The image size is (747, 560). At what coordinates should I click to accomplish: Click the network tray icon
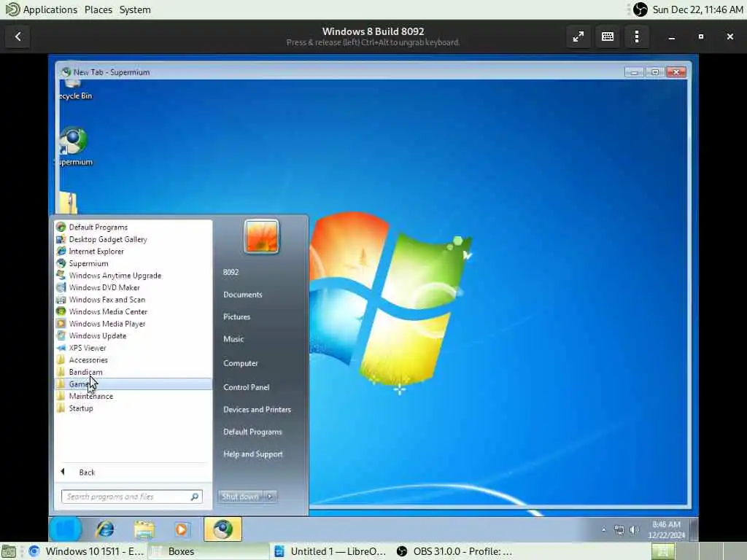(x=619, y=529)
